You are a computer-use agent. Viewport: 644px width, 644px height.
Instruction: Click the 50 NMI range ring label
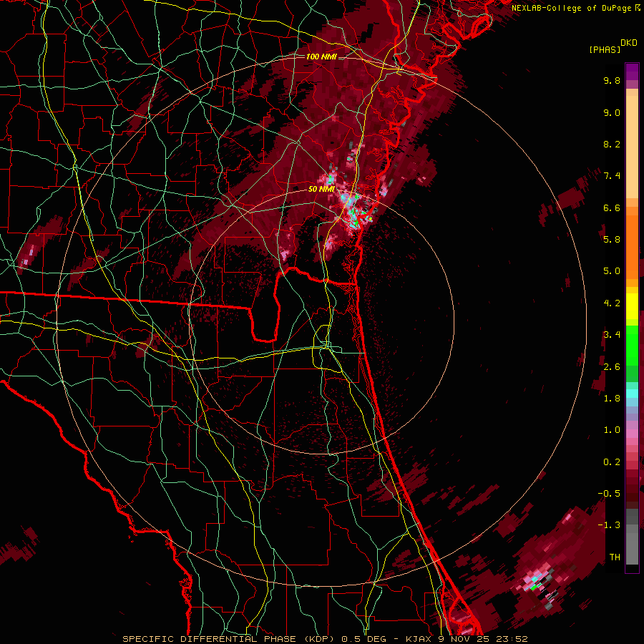pos(321,189)
